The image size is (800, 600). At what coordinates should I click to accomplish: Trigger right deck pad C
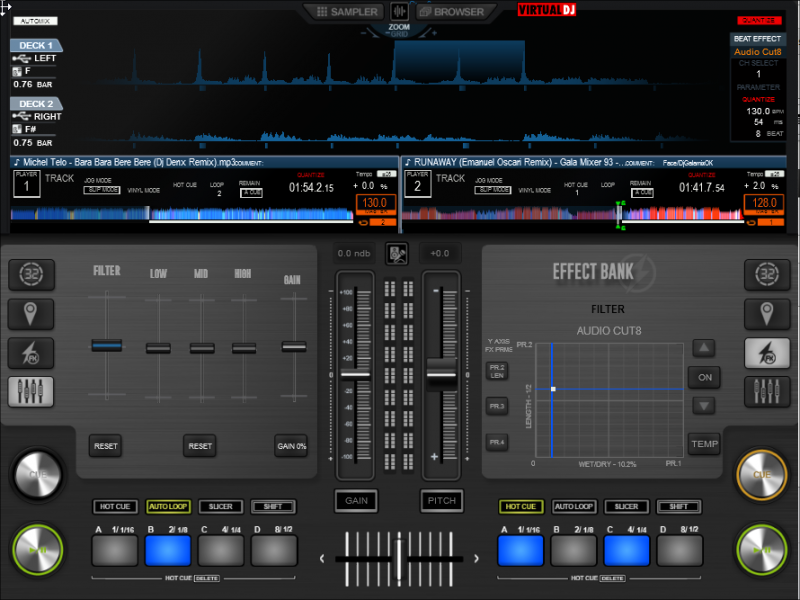627,551
